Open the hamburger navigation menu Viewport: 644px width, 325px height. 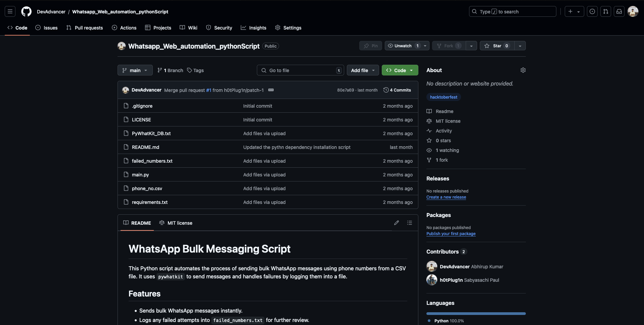coord(10,11)
